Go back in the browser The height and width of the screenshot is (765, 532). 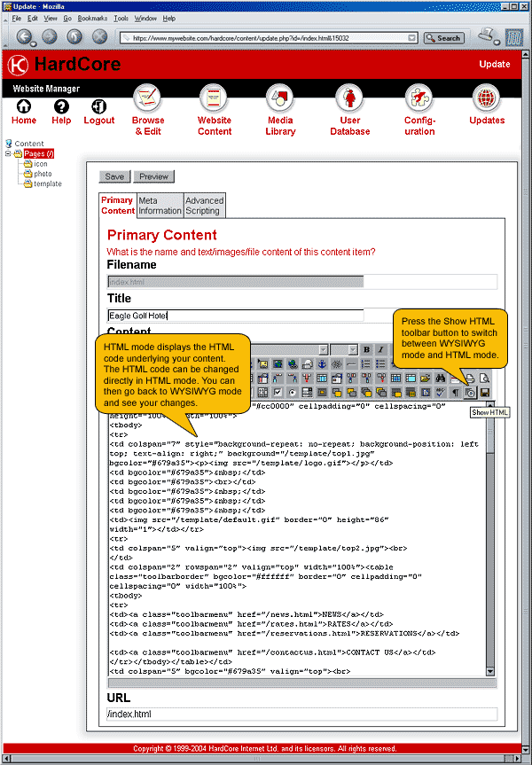(24, 36)
